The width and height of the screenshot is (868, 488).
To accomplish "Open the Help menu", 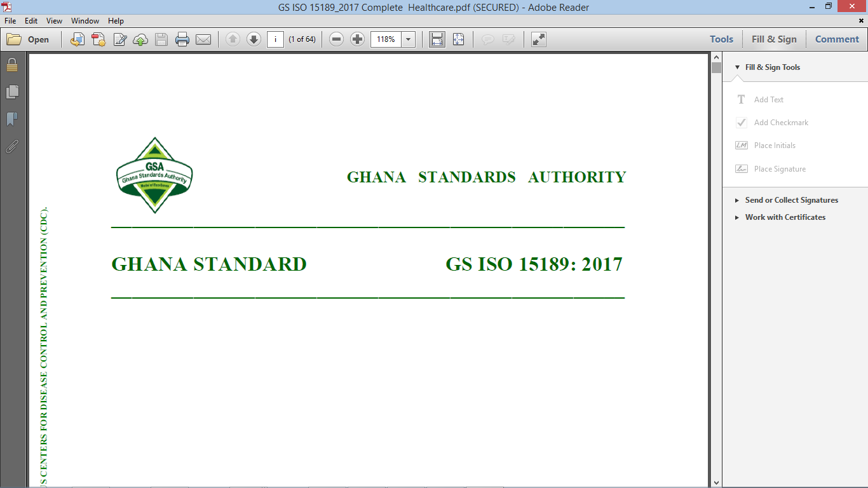I will point(116,21).
